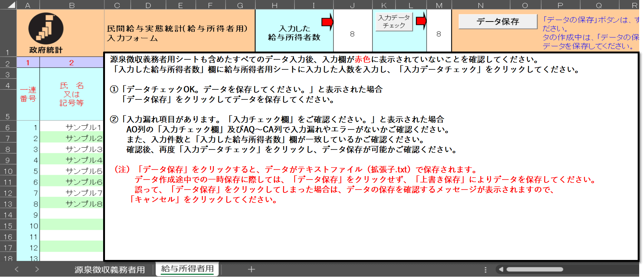
Task: Switch to the 源泉徴収義務者用 sheet tab
Action: [x=109, y=270]
